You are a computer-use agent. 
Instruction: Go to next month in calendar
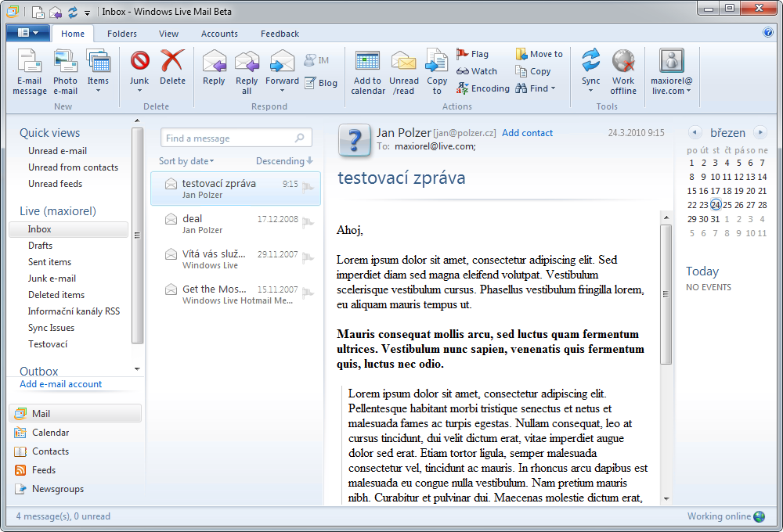[x=760, y=132]
